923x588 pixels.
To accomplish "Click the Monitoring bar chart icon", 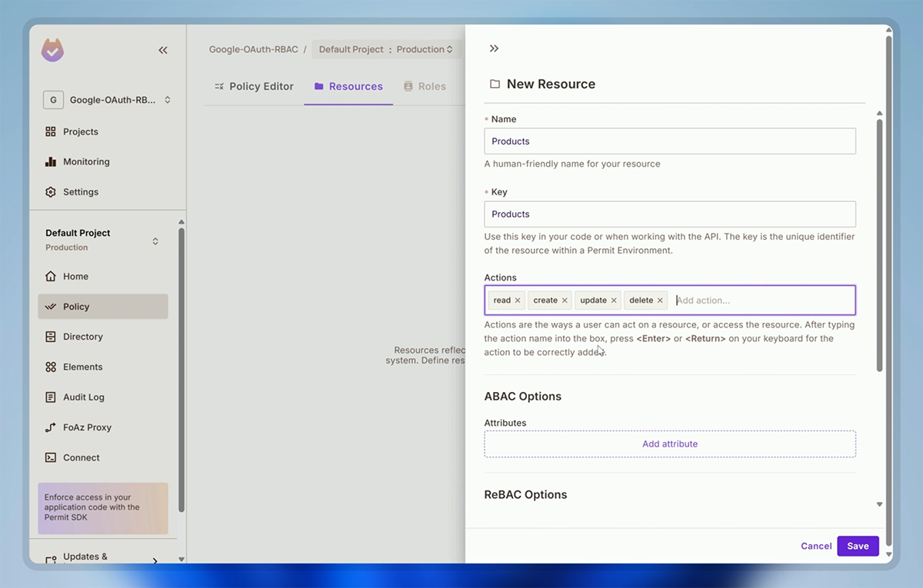I will pyautogui.click(x=51, y=161).
